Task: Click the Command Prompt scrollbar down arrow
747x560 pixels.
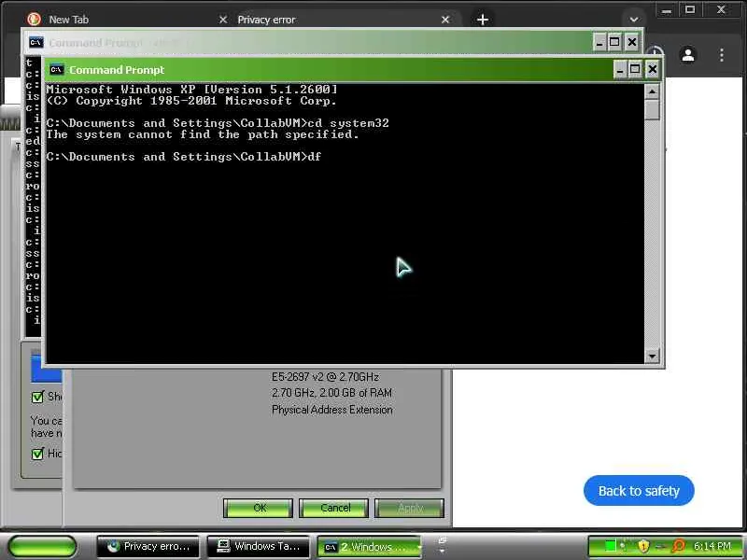Action: [652, 356]
